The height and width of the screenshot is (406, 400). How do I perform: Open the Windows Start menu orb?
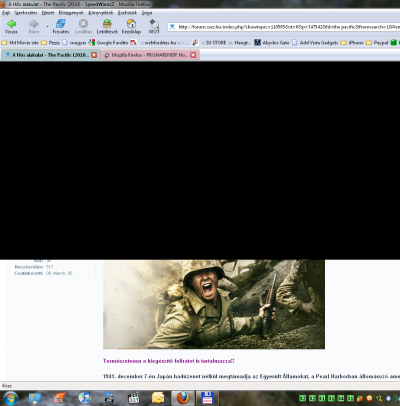(11, 398)
